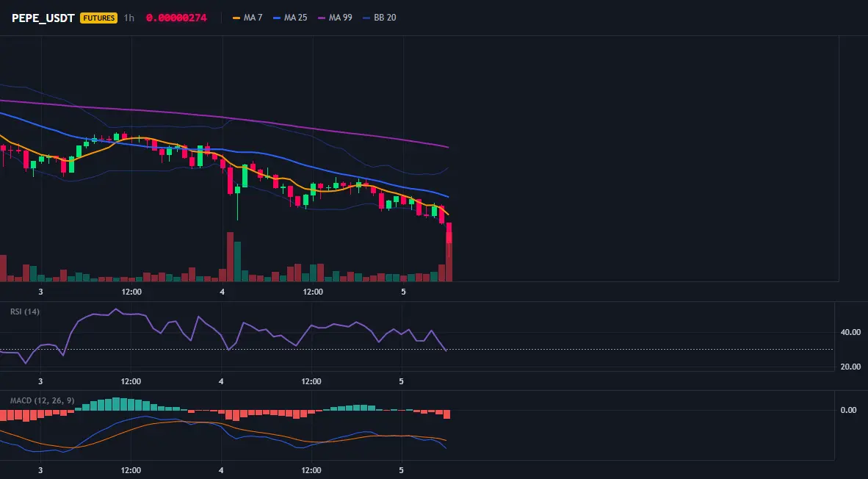Click the last red MACD histogram bar

(446, 414)
